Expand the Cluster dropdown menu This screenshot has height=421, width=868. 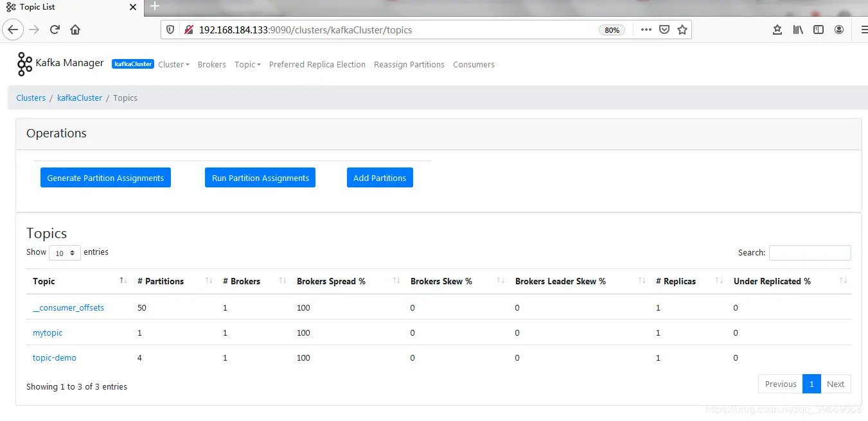click(x=173, y=64)
